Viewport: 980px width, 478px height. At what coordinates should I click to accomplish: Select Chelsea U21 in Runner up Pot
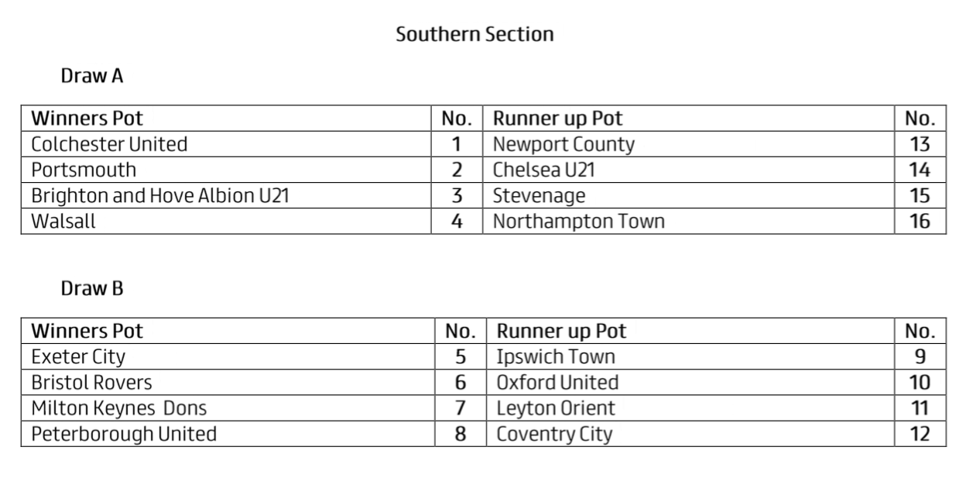tap(543, 170)
